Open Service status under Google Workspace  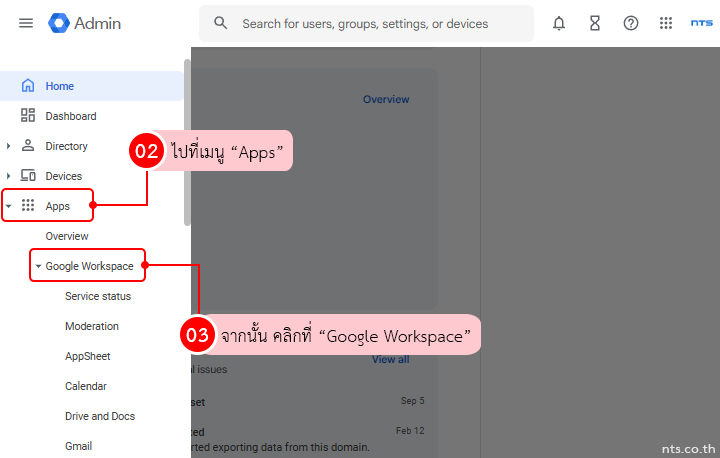(98, 296)
